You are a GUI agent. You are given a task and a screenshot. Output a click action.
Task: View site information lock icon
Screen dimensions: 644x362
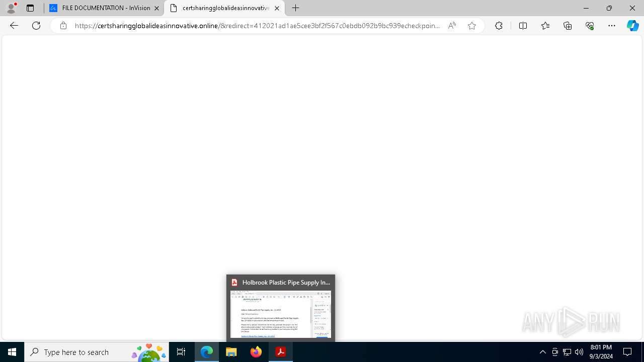(63, 26)
